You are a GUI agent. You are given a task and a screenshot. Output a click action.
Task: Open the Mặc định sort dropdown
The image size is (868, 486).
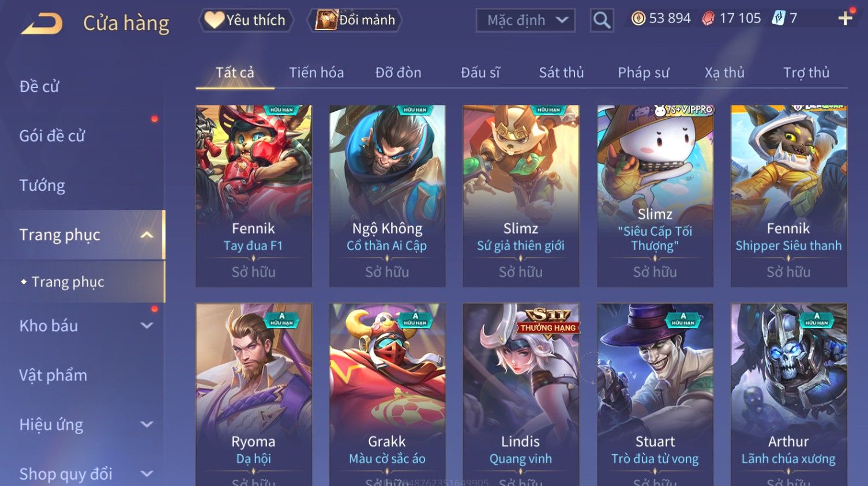tap(525, 20)
